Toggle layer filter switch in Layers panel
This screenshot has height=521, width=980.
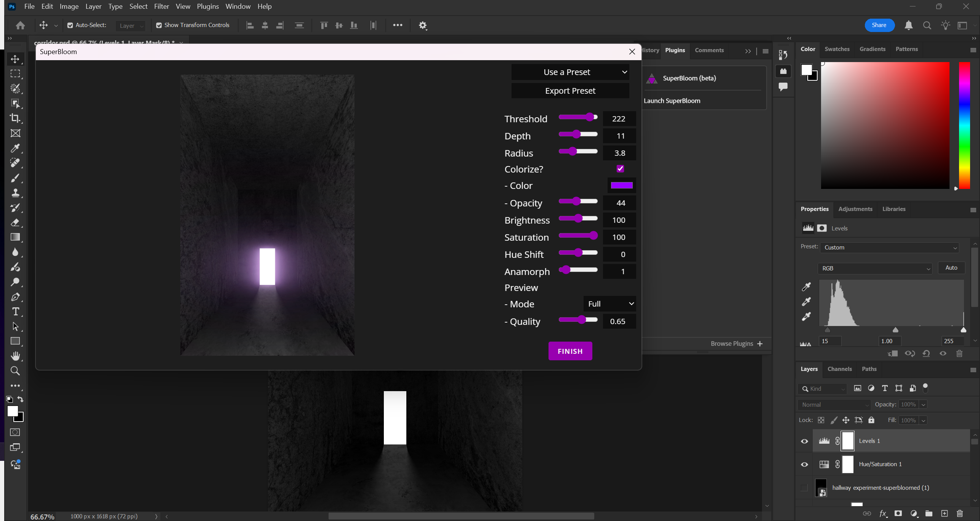pyautogui.click(x=925, y=388)
